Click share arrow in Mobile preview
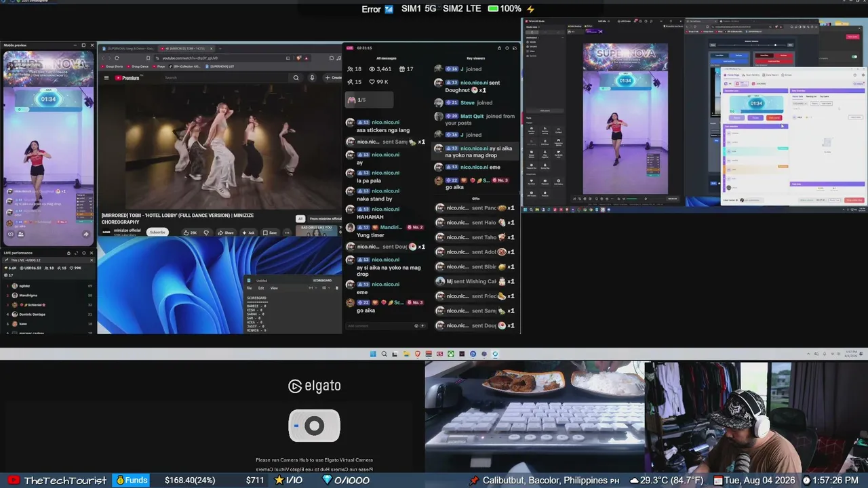Image resolution: width=868 pixels, height=488 pixels. tap(86, 235)
